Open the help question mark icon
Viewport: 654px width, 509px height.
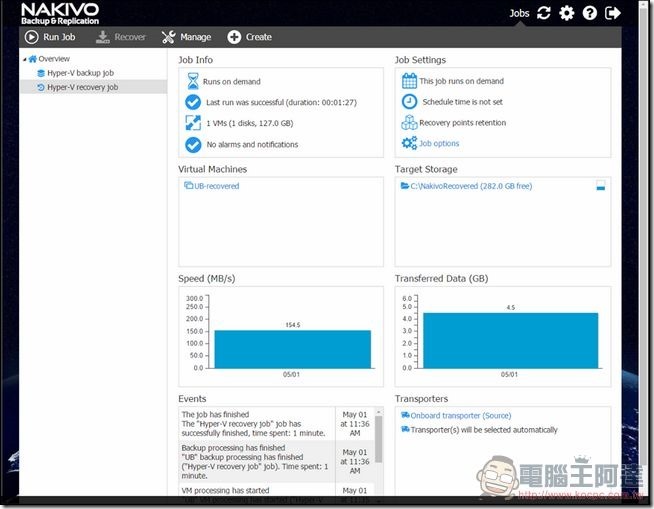point(589,13)
